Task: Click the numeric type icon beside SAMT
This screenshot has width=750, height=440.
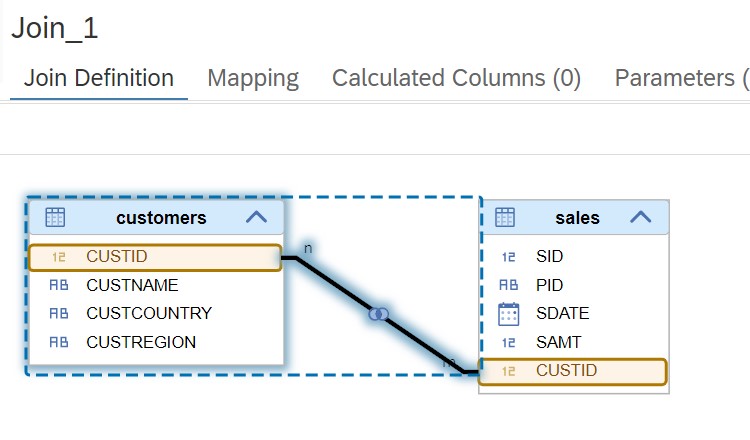Action: point(508,342)
